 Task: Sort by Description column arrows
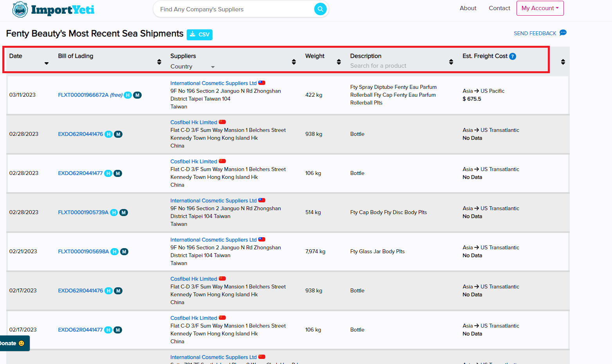pos(451,62)
